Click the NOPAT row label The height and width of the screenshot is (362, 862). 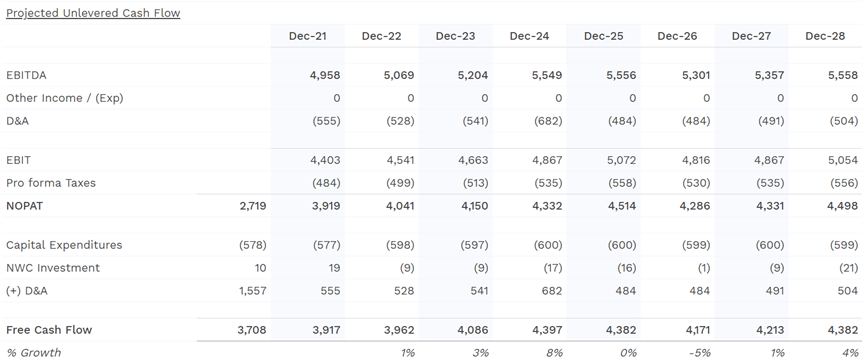point(24,206)
